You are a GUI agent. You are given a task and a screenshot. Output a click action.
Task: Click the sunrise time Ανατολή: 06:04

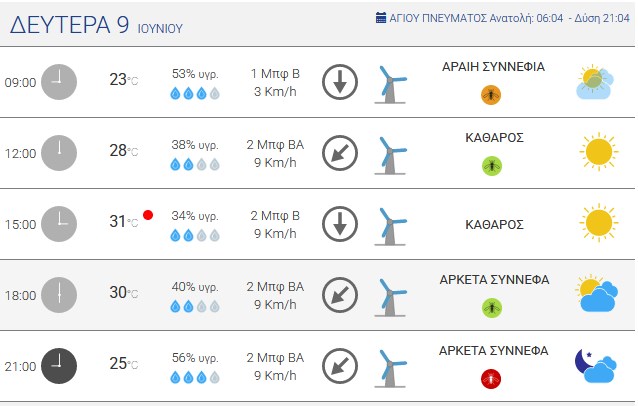(x=526, y=18)
